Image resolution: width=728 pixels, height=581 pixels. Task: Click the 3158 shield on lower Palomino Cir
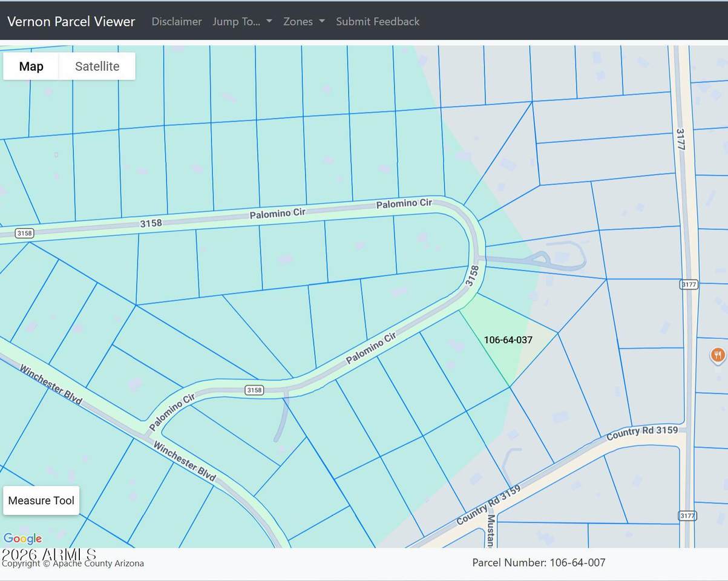254,390
